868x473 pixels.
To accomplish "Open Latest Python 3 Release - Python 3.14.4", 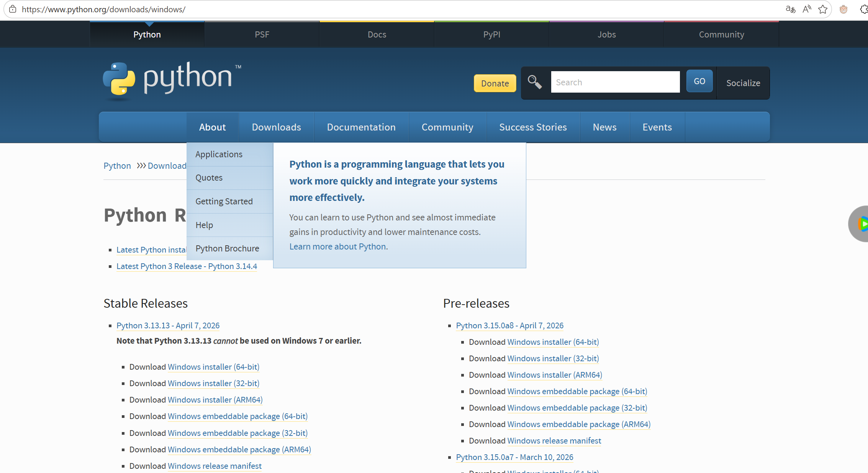I will pyautogui.click(x=187, y=266).
